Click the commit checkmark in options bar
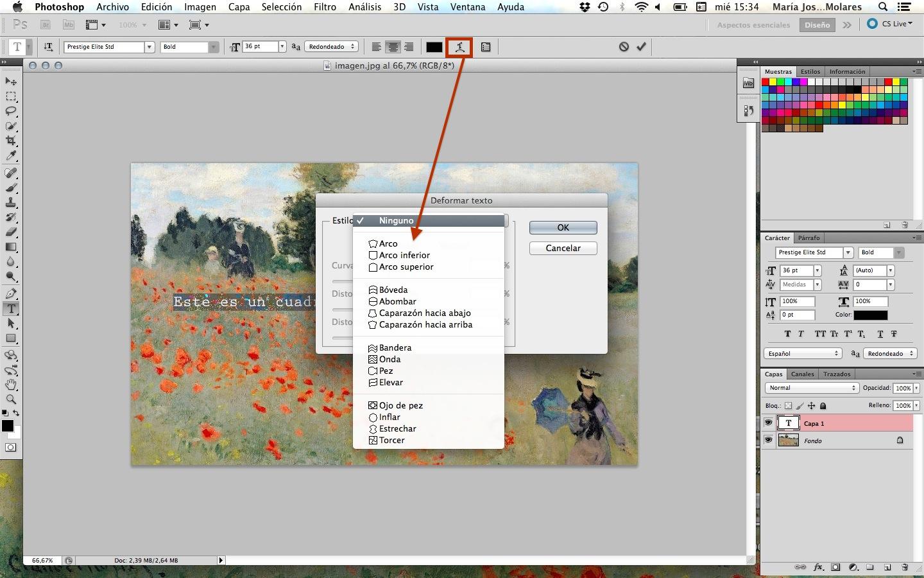 641,47
